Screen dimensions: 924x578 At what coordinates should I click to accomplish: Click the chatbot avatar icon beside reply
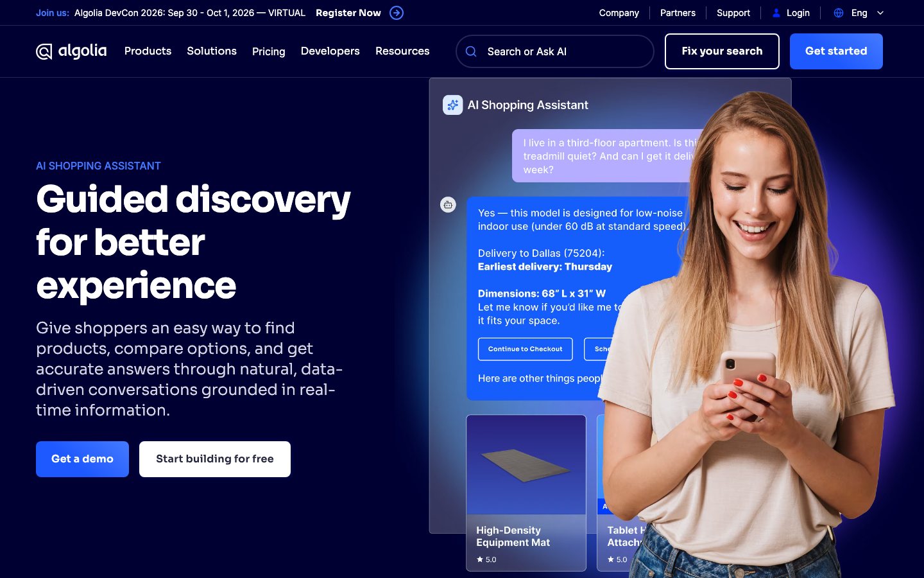click(x=448, y=204)
